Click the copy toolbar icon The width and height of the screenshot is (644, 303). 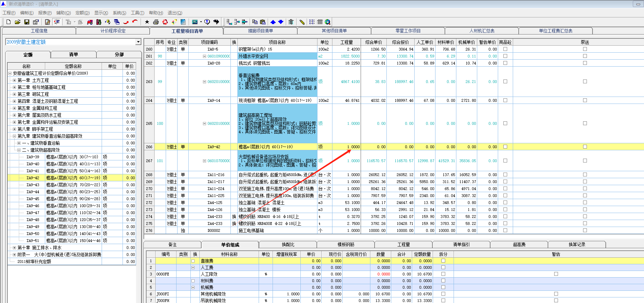tap(255, 22)
